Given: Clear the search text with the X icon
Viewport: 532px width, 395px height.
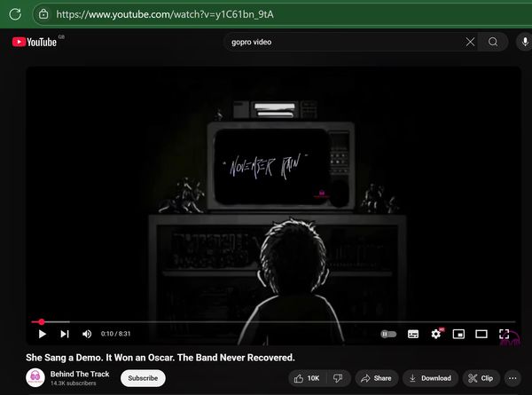Looking at the screenshot, I should click(470, 42).
